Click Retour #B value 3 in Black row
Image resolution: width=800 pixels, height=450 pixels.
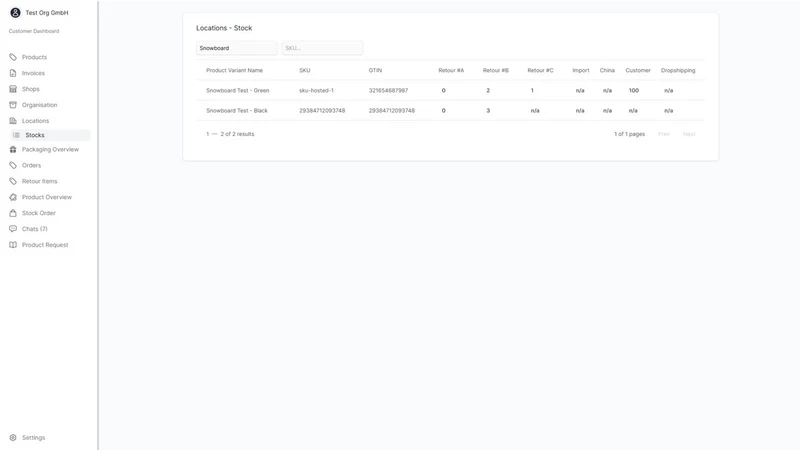point(488,110)
